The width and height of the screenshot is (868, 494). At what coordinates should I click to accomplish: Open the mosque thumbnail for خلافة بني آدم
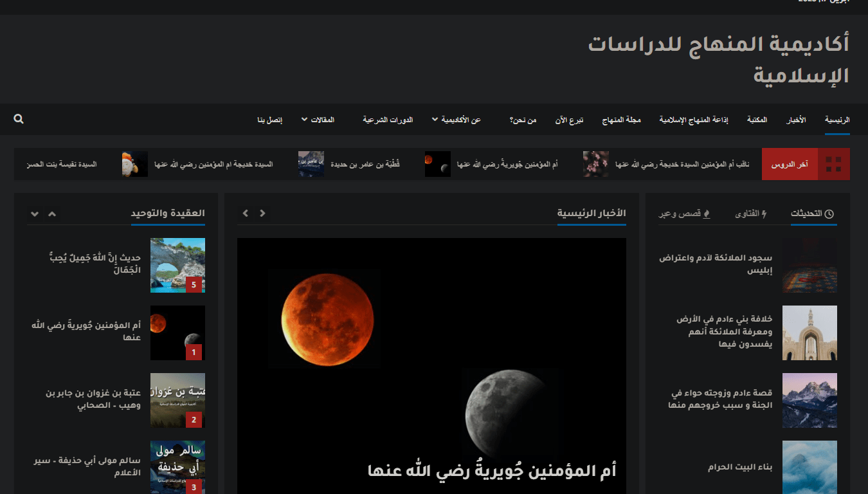(x=809, y=333)
